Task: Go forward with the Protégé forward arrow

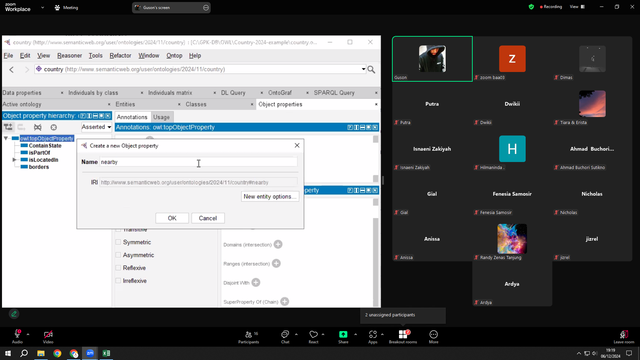Action: coord(27,70)
